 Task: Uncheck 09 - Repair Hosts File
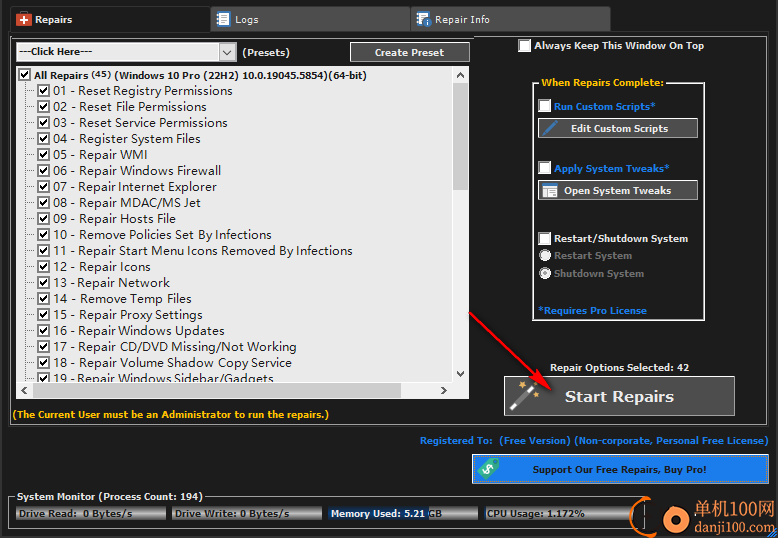(x=44, y=219)
